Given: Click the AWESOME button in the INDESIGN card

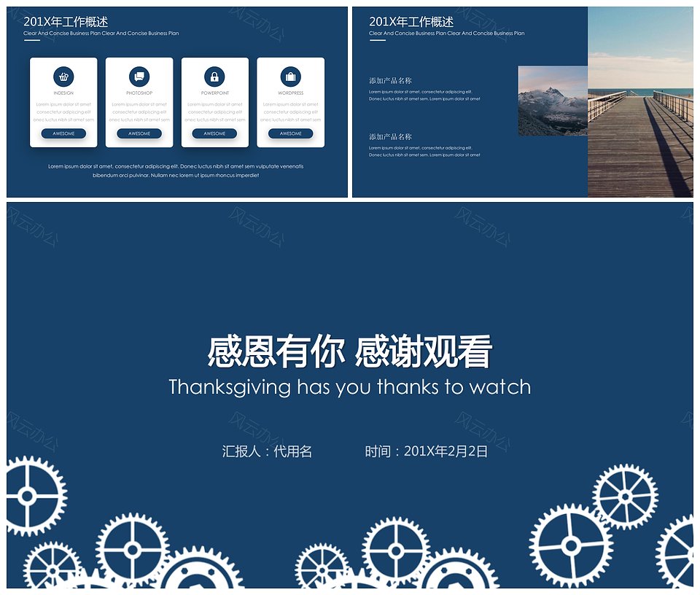Looking at the screenshot, I should click(63, 133).
